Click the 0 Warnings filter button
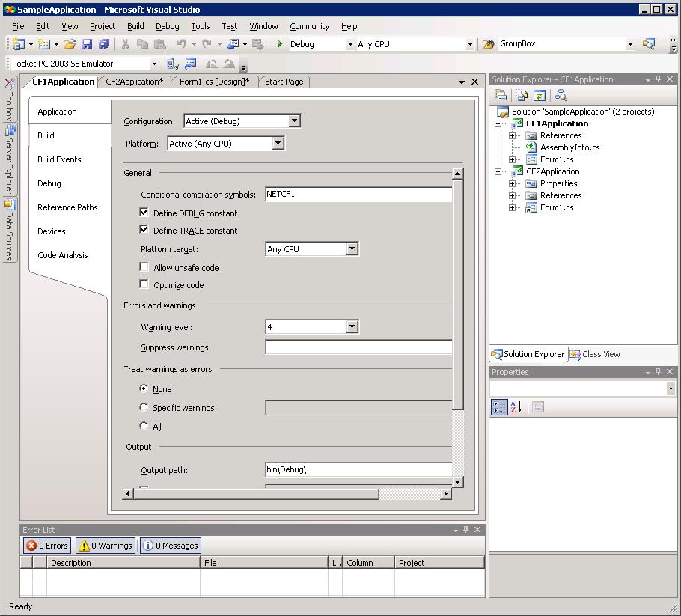 106,546
